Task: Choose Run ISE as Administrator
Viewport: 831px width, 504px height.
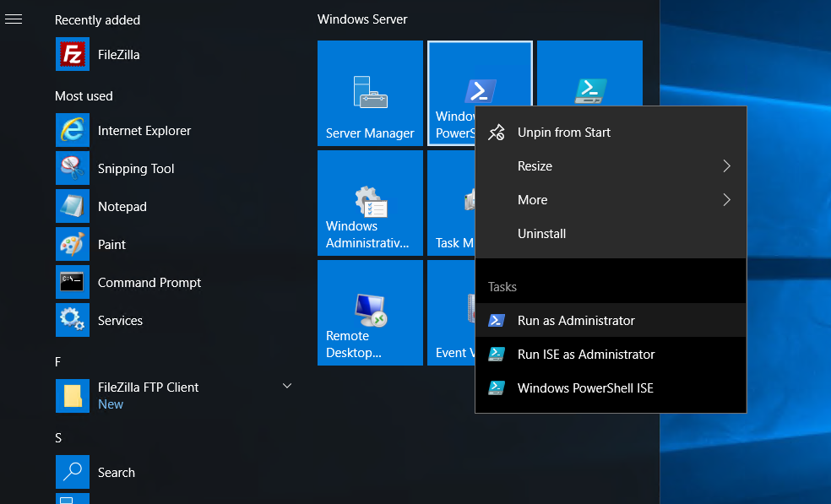Action: pos(611,354)
